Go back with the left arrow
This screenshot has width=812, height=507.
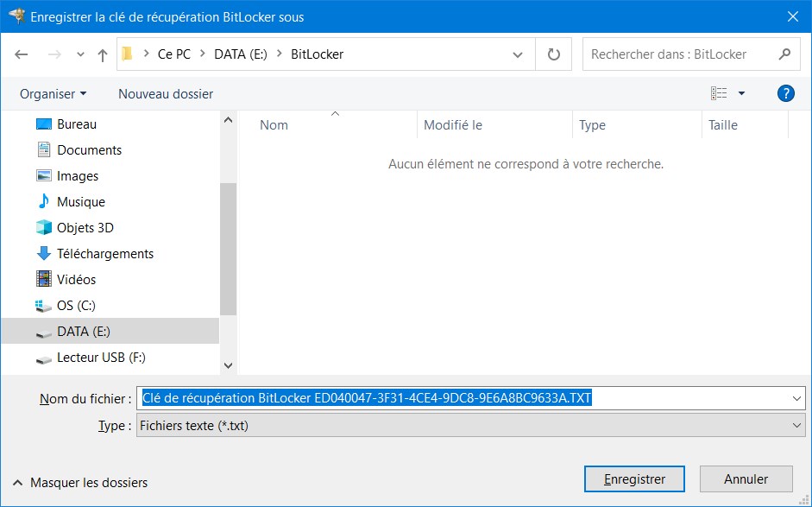point(22,54)
